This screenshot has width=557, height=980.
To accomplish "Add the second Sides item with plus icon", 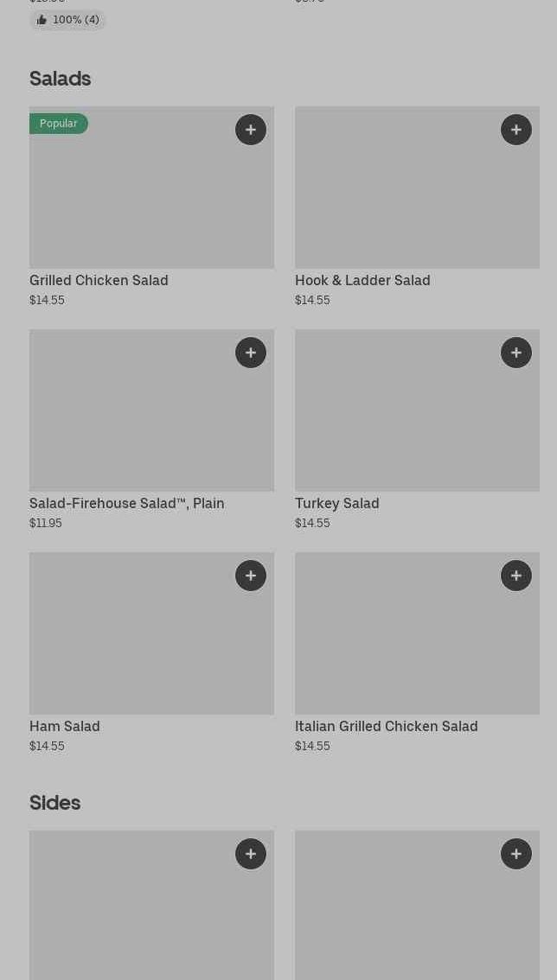I will point(516,854).
